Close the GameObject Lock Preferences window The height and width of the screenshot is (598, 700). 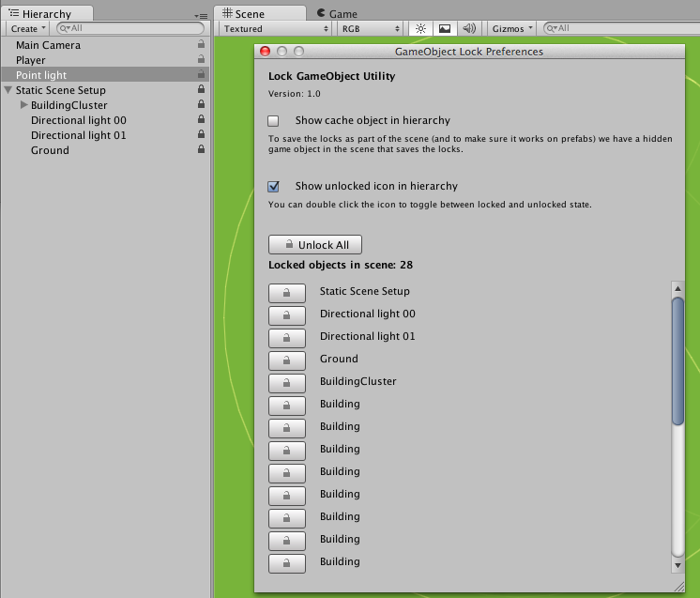[x=266, y=52]
